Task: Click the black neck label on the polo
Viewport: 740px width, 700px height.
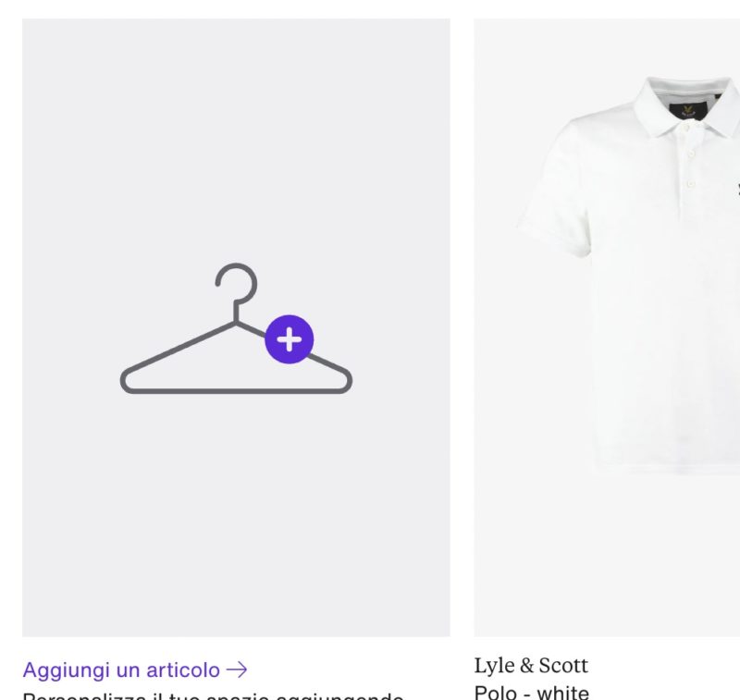Action: (x=688, y=110)
